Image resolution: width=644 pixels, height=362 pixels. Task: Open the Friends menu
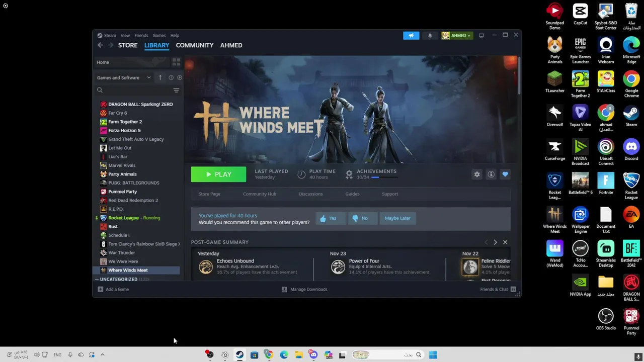(141, 35)
